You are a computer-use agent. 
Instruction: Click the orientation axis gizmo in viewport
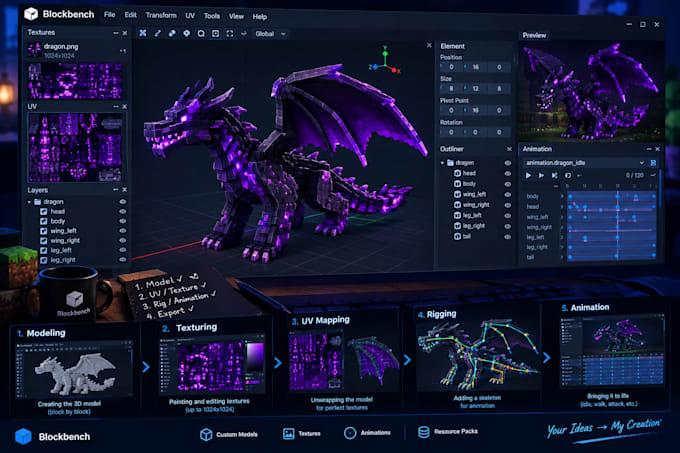click(x=385, y=61)
